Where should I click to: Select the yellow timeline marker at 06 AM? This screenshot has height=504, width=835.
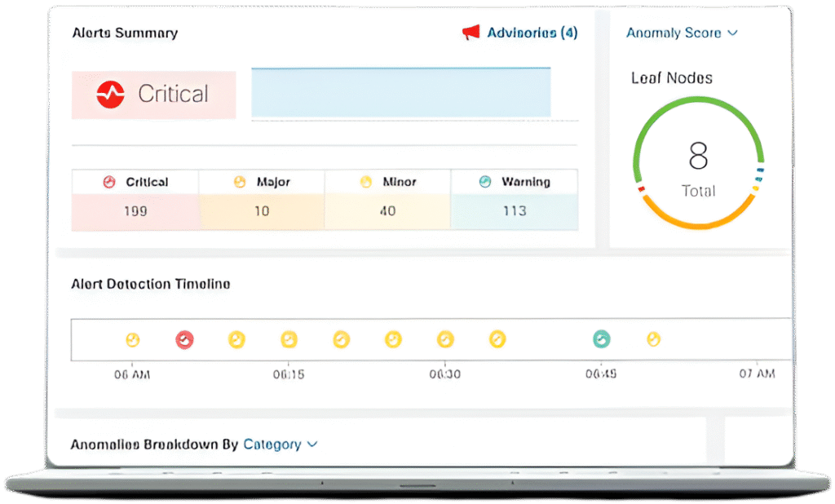[x=132, y=339]
